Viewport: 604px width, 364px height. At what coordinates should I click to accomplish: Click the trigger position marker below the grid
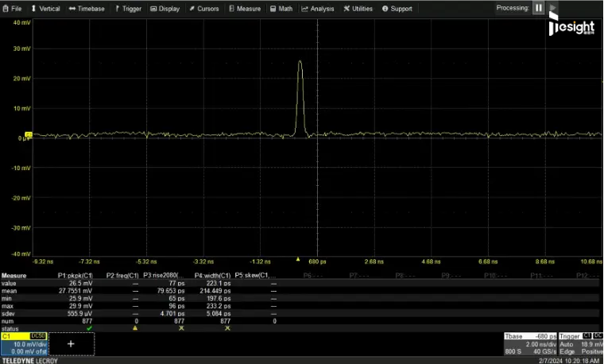298,260
